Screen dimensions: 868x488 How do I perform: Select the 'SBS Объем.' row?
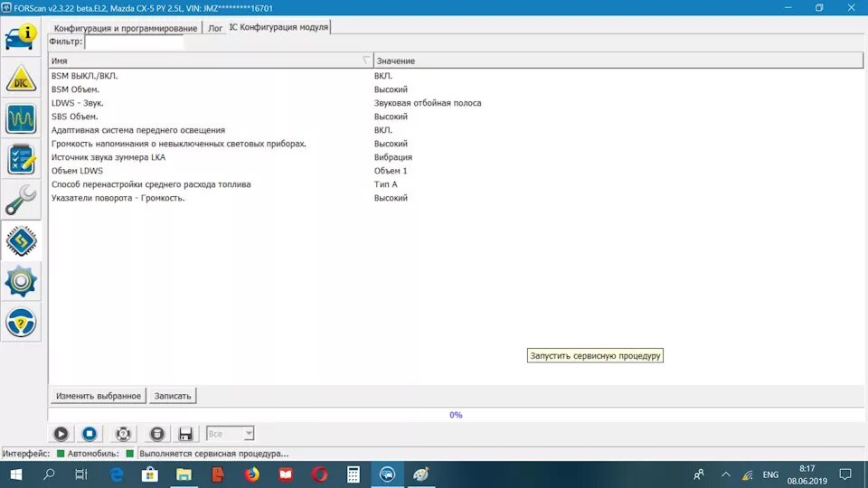[x=456, y=117]
